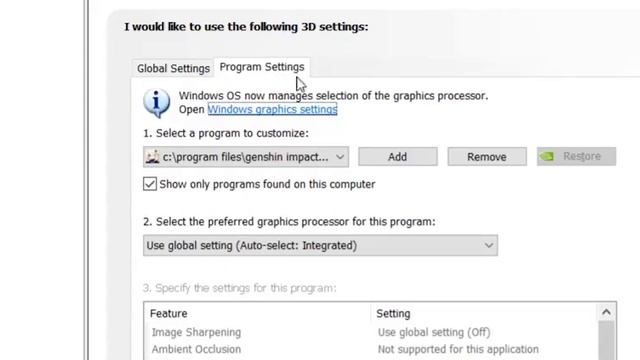Select the Ambient Occlusion feature row
This screenshot has width=640, height=360.
coord(371,349)
